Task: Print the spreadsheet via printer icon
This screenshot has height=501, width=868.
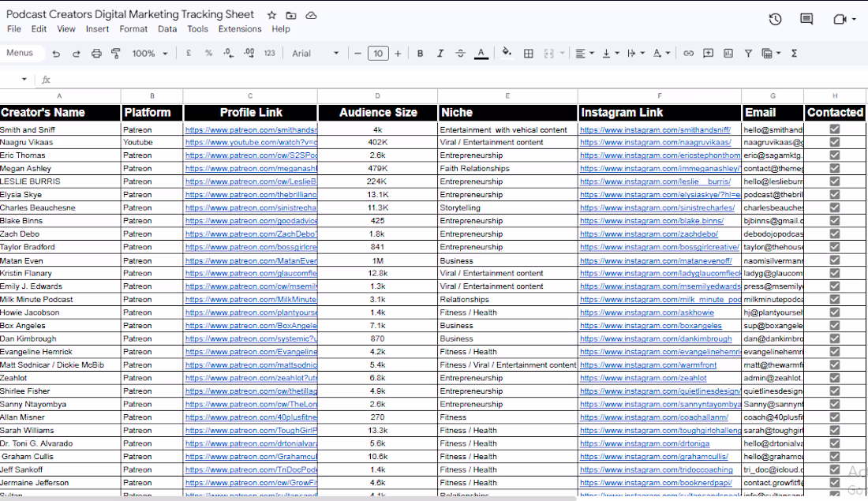Action: click(x=96, y=54)
